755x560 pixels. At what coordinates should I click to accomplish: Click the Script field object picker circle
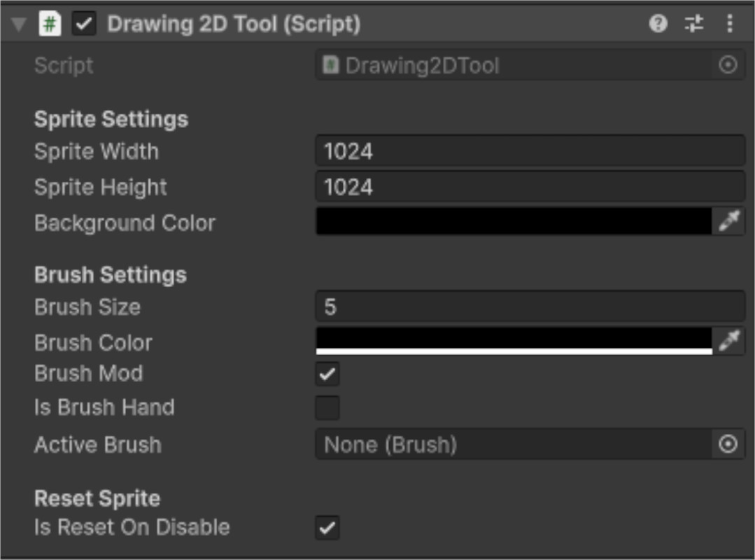[728, 66]
